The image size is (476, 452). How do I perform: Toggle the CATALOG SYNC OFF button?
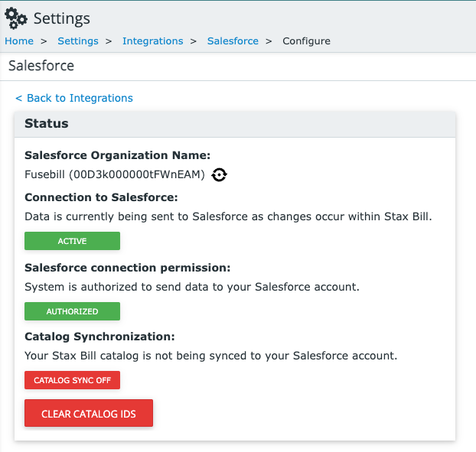72,380
